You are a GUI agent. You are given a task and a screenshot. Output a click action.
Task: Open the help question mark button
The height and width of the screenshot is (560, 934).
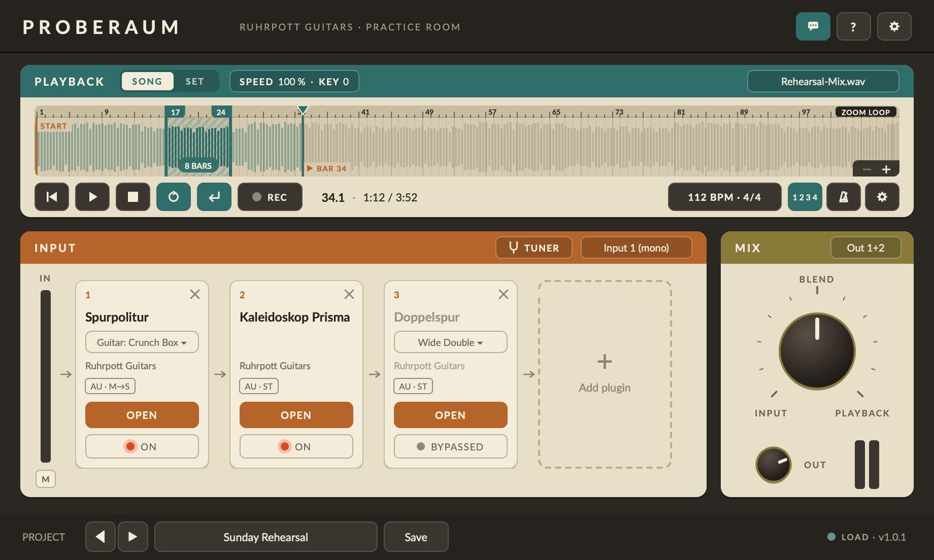[x=853, y=26]
